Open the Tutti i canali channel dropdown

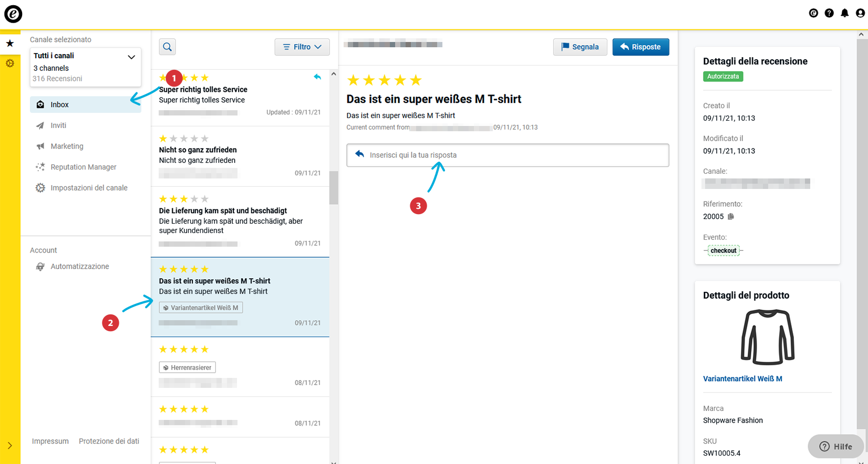point(85,67)
